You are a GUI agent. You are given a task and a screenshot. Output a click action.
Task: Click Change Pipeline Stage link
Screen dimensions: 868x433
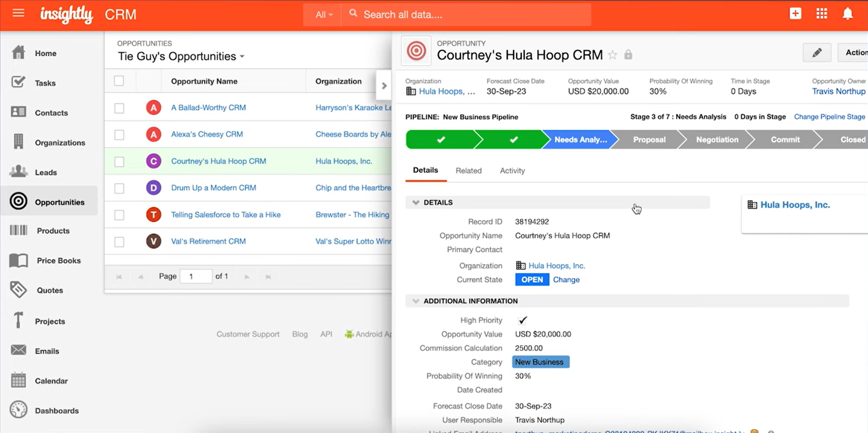coord(829,117)
